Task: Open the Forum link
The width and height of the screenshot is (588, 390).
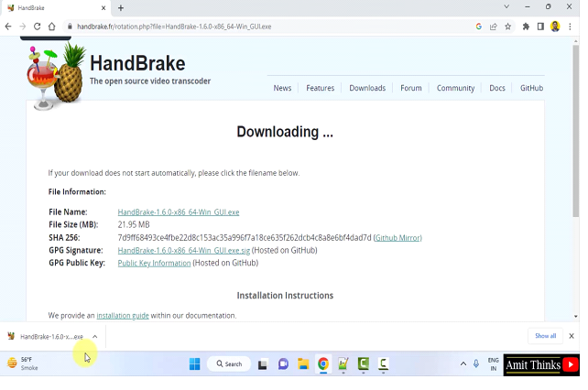Action: click(411, 88)
